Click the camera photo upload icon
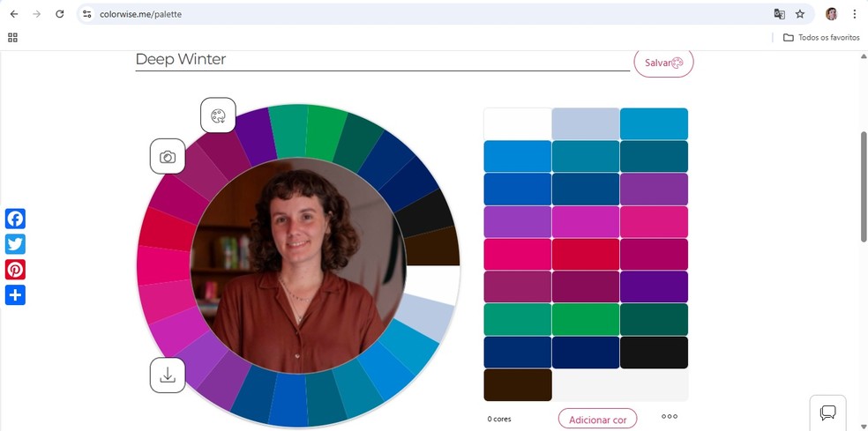Screen dimensions: 868x431 (x=168, y=157)
